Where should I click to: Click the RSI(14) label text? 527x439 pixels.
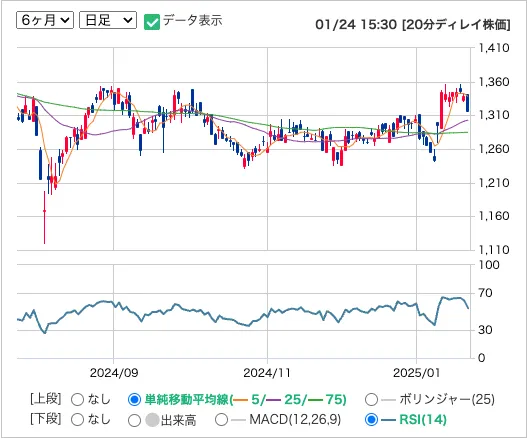click(x=423, y=420)
